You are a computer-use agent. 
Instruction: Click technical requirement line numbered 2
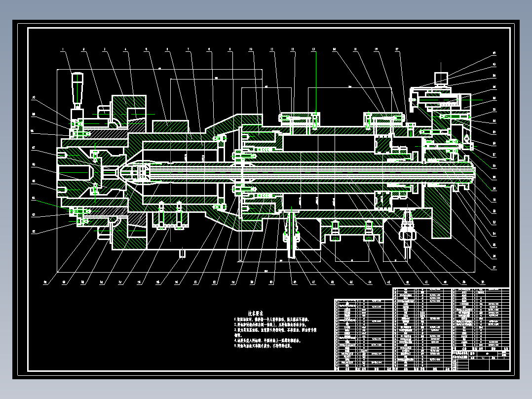click(x=270, y=324)
